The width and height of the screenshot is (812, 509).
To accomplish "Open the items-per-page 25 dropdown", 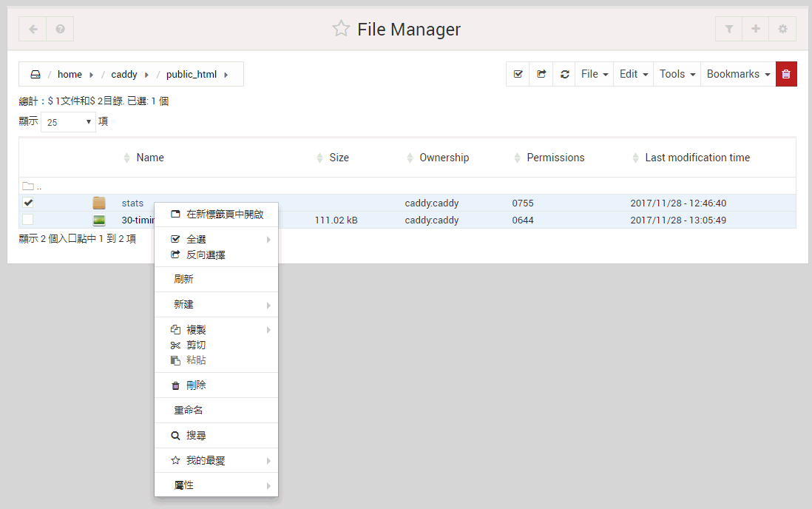I will tap(68, 122).
